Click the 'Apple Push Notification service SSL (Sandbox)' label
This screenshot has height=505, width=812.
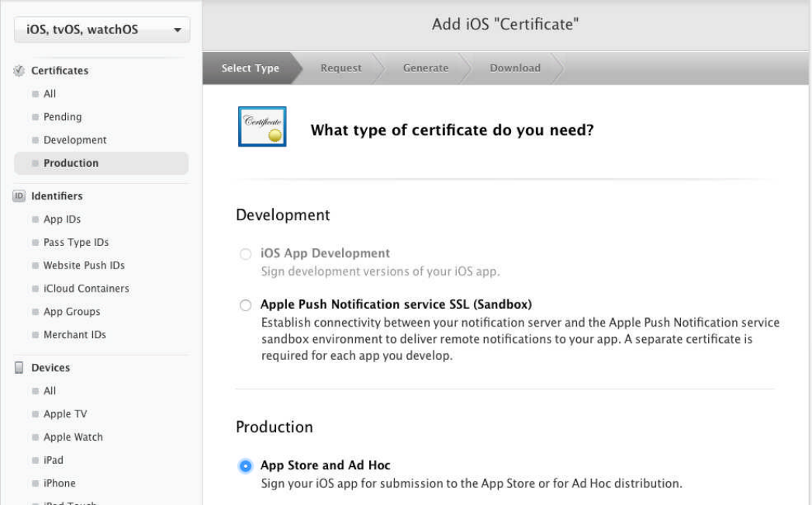click(396, 304)
